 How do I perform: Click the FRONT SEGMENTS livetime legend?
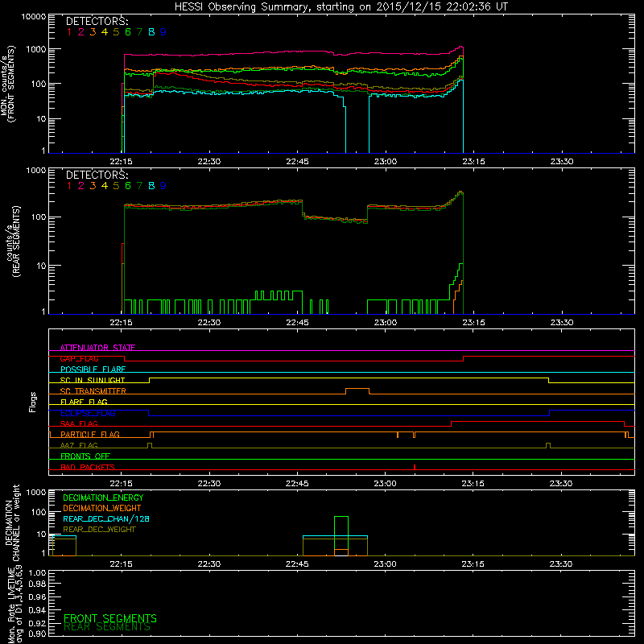tap(110, 618)
